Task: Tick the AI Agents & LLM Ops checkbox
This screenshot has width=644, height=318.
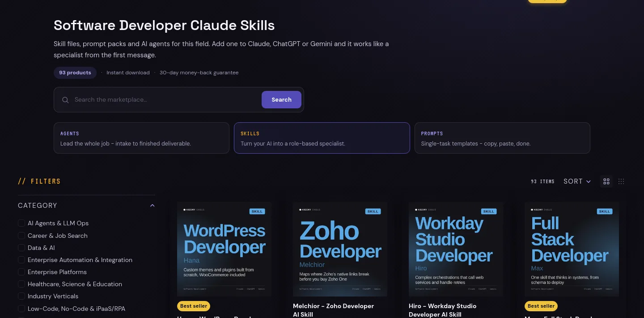Action: point(21,223)
